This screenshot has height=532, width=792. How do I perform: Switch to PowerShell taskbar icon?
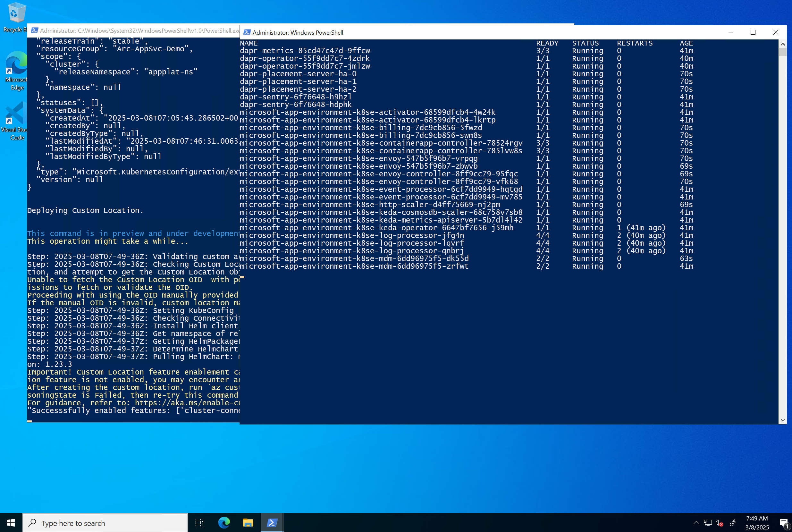272,523
